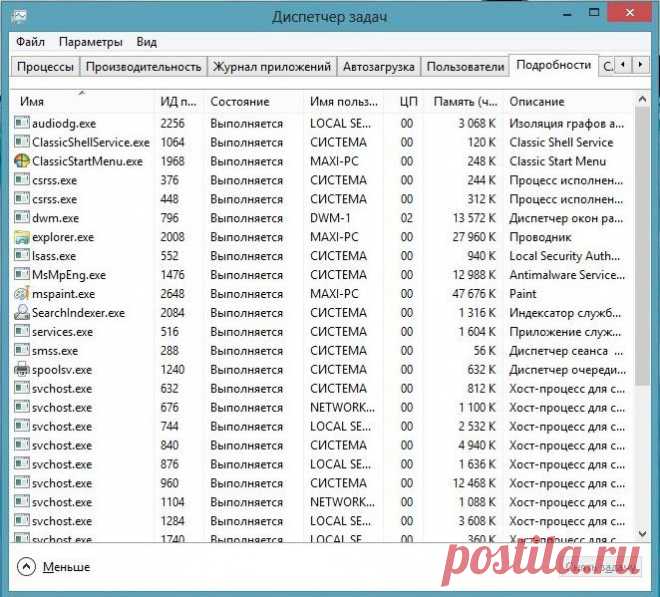This screenshot has height=597, width=660.
Task: Click the services.exe process icon
Action: 21,331
